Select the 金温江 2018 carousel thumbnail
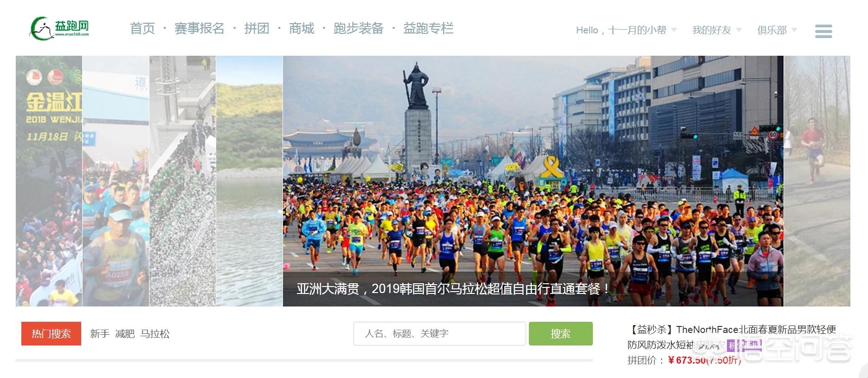 tap(49, 181)
